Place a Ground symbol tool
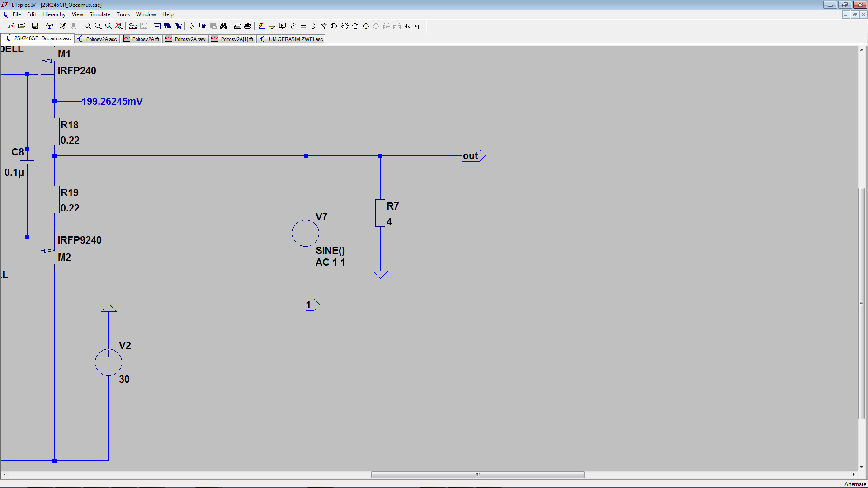 click(x=272, y=26)
